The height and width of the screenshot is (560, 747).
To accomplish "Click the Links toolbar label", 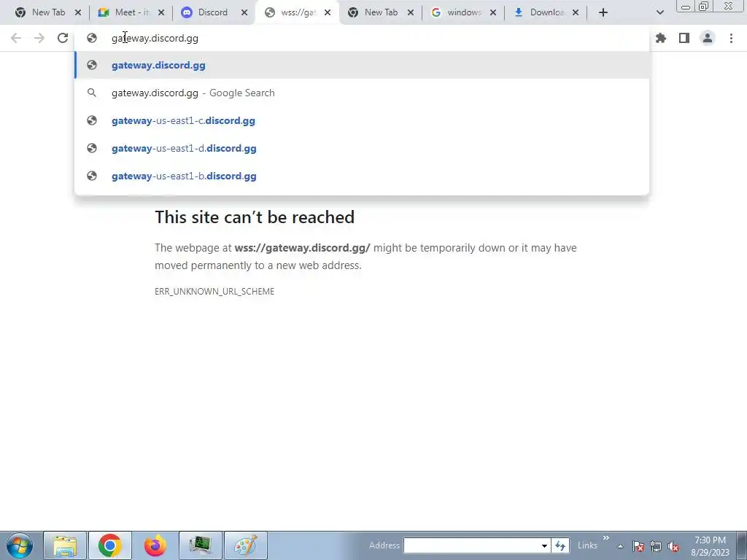I will click(x=587, y=545).
